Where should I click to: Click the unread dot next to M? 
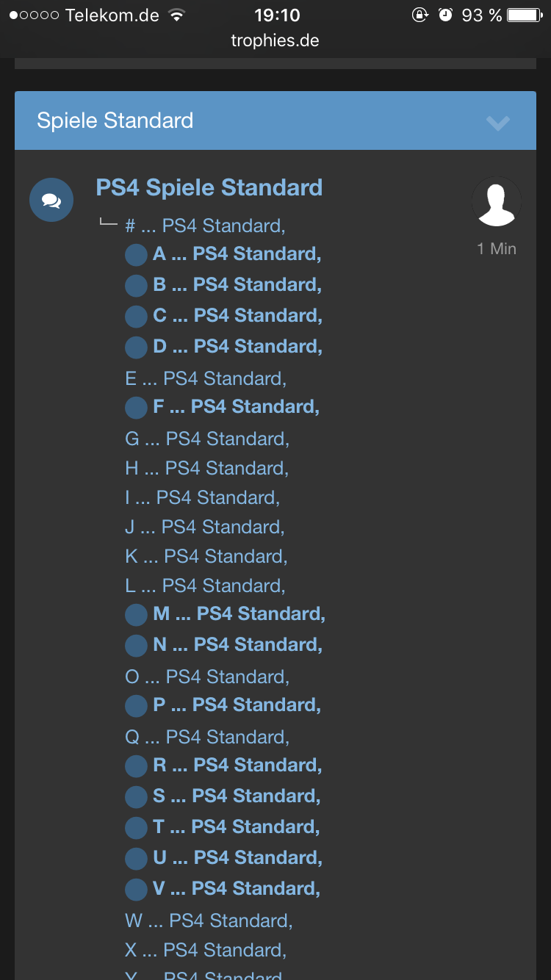[136, 615]
